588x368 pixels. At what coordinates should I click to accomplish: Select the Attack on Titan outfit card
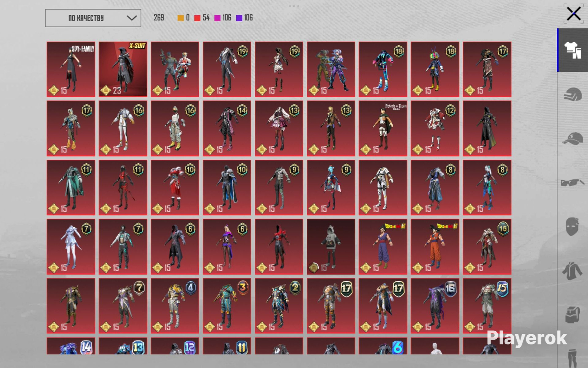point(383,128)
